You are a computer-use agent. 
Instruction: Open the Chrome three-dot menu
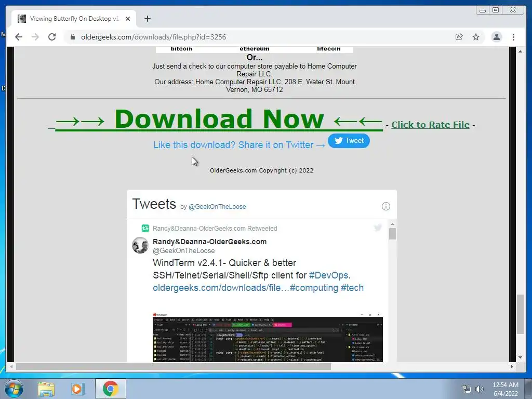(513, 37)
